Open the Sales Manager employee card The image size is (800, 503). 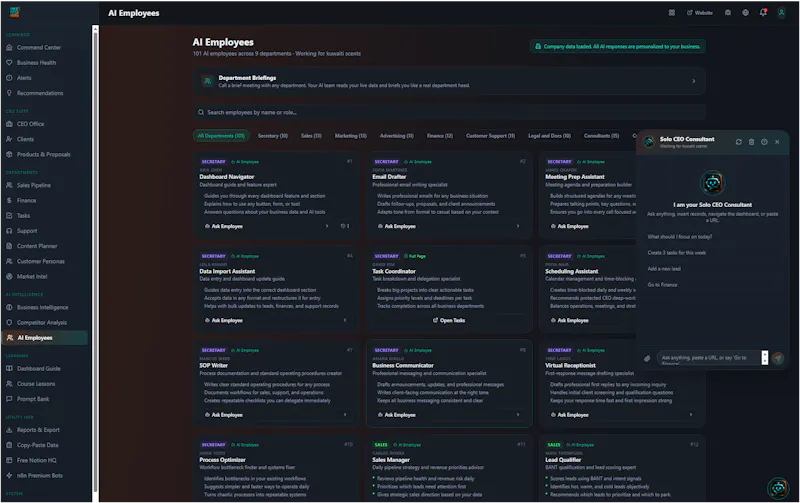pos(449,468)
